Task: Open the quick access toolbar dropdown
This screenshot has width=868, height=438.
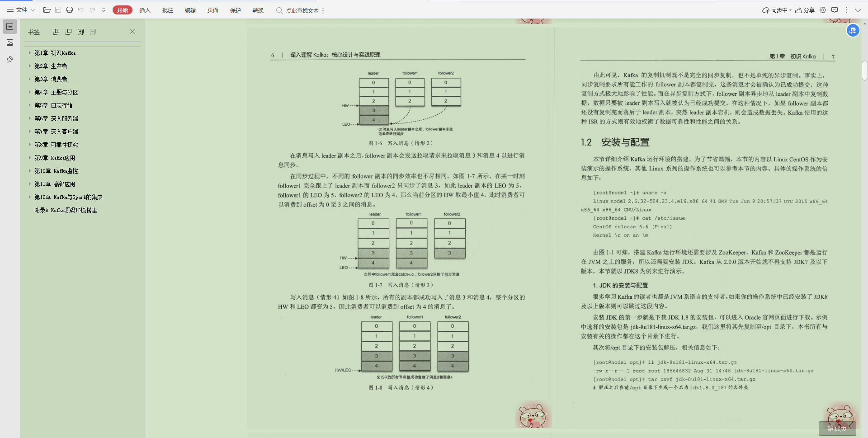Action: [104, 10]
